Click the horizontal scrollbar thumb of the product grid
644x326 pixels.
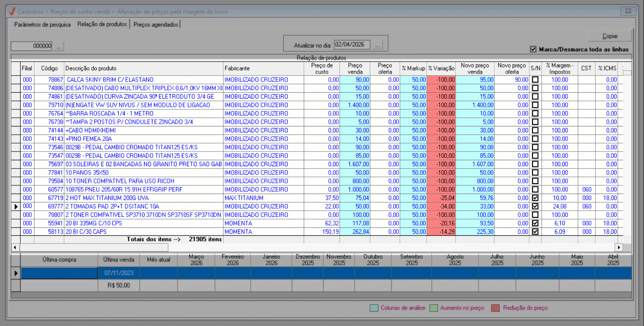94,247
